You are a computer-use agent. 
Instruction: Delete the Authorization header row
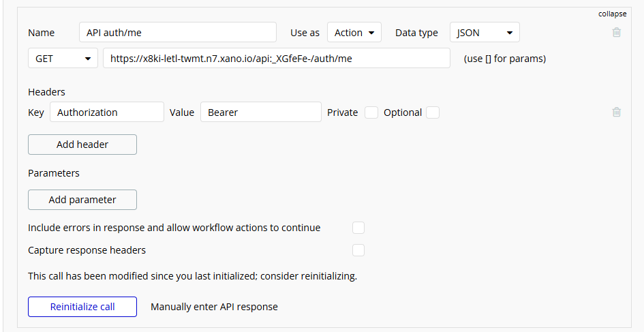pyautogui.click(x=616, y=112)
